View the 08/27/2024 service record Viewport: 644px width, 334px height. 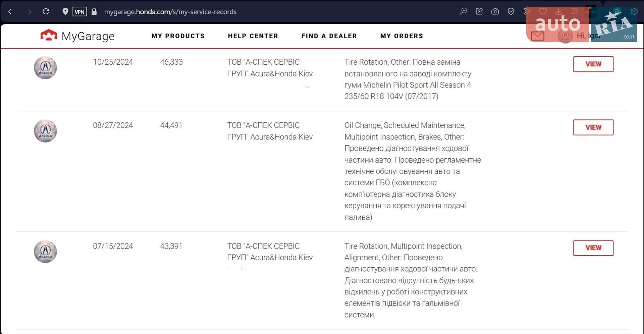(x=593, y=127)
